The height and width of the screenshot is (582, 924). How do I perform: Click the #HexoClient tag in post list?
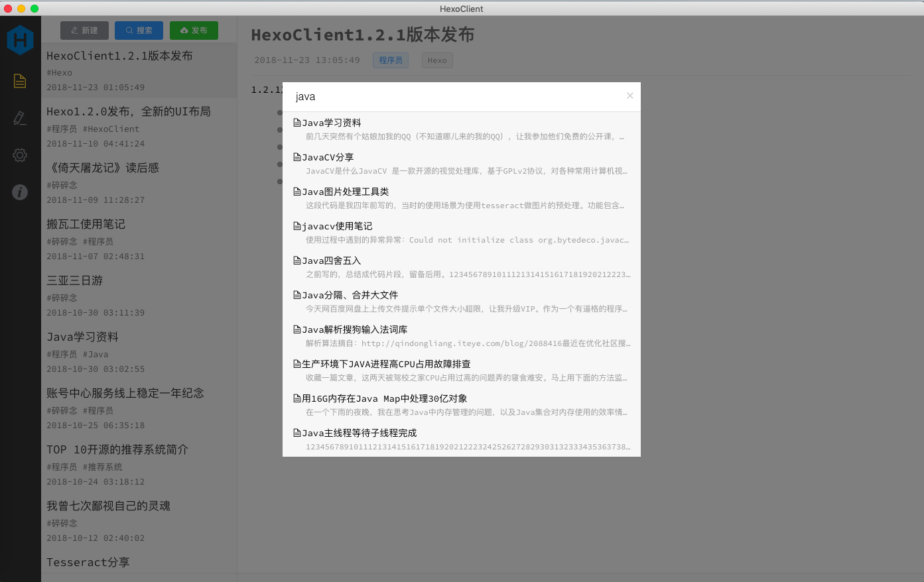111,129
